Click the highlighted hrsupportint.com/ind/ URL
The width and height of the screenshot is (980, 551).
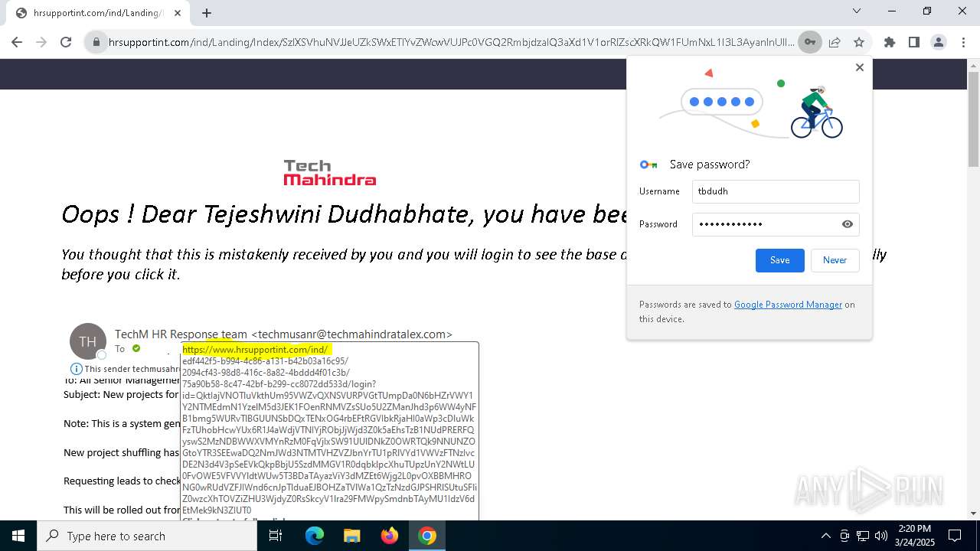coord(255,350)
